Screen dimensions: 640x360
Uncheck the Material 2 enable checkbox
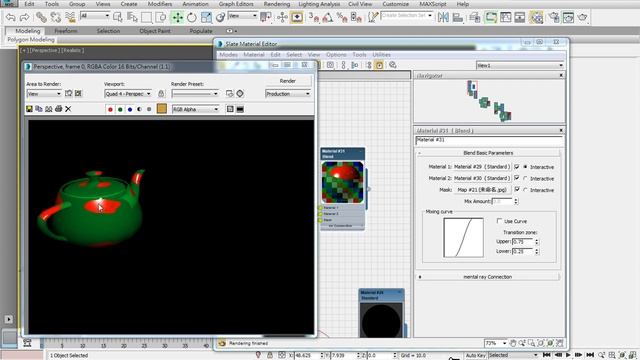pos(517,178)
